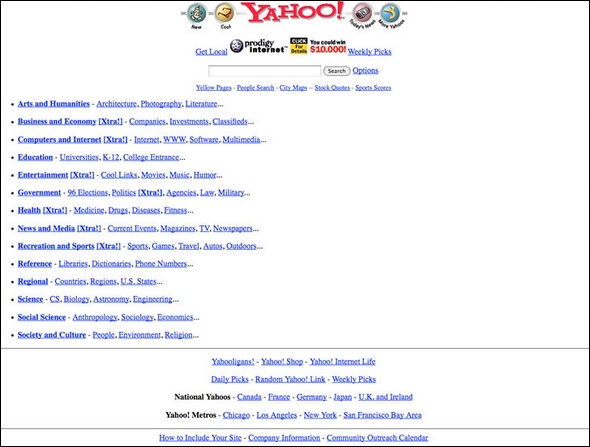Open the Health category

tap(29, 210)
